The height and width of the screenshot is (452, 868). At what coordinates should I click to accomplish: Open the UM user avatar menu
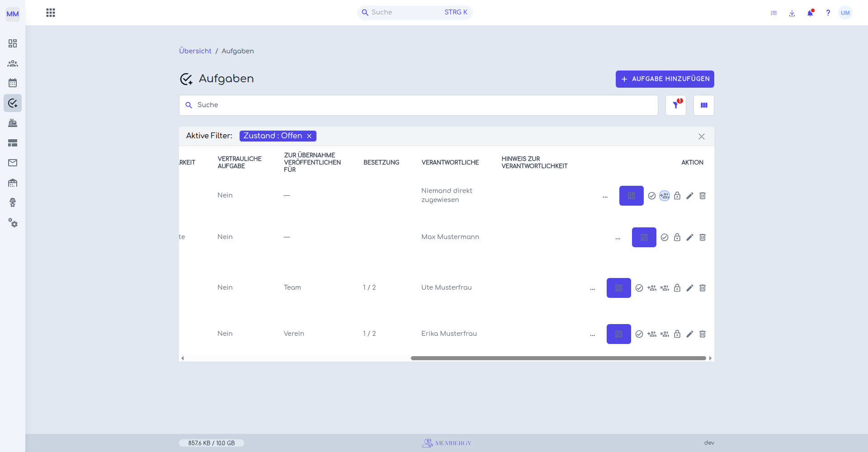(x=845, y=13)
